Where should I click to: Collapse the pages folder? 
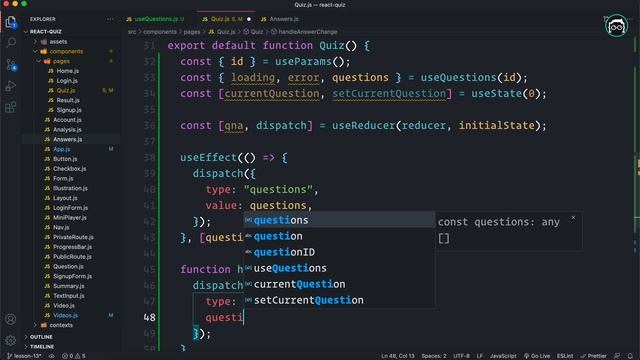point(61,61)
